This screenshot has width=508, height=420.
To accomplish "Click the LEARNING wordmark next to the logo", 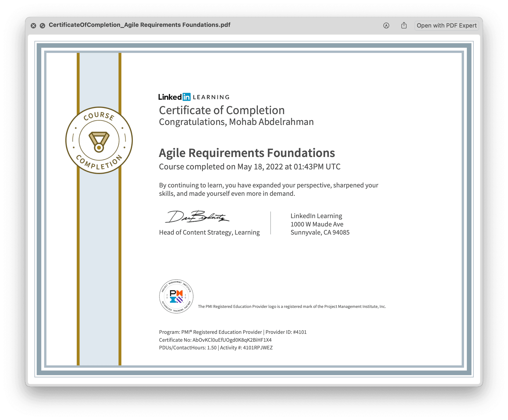I will (x=211, y=97).
